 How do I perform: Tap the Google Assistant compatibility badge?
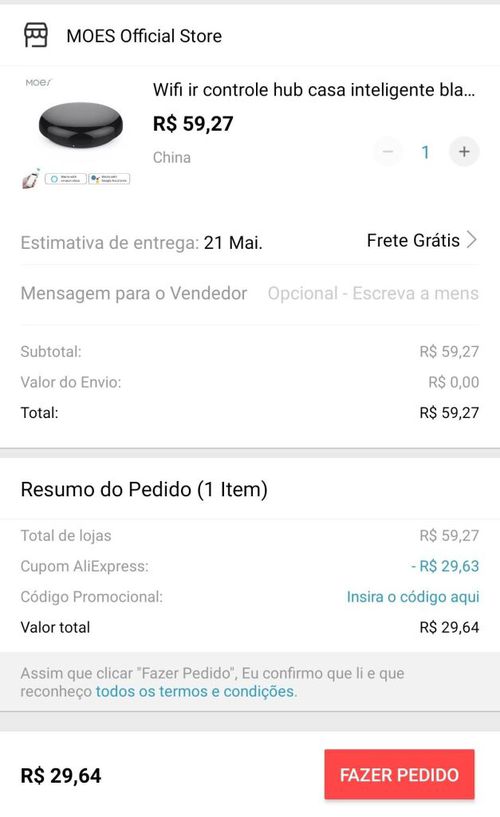pos(109,179)
